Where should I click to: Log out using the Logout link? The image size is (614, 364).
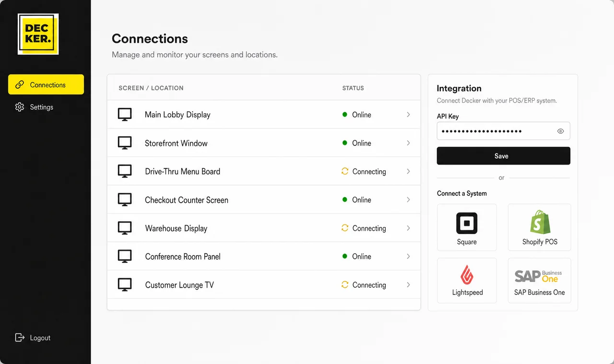click(x=33, y=338)
